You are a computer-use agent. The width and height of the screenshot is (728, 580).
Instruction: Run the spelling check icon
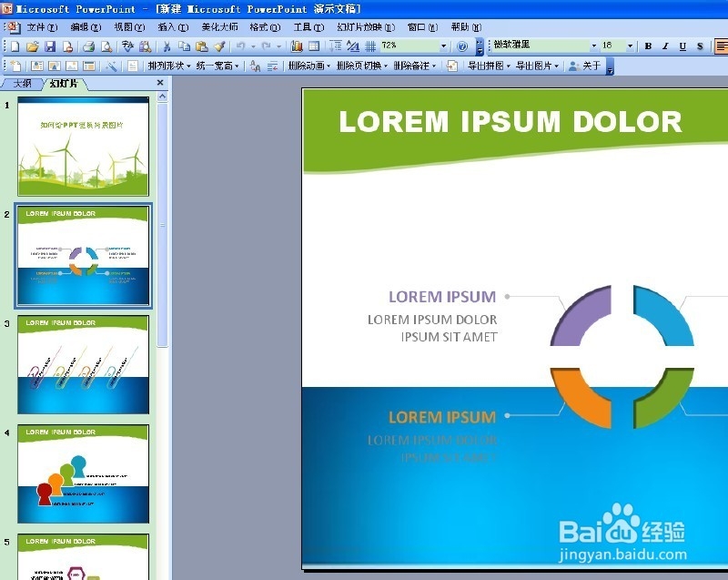(x=127, y=46)
